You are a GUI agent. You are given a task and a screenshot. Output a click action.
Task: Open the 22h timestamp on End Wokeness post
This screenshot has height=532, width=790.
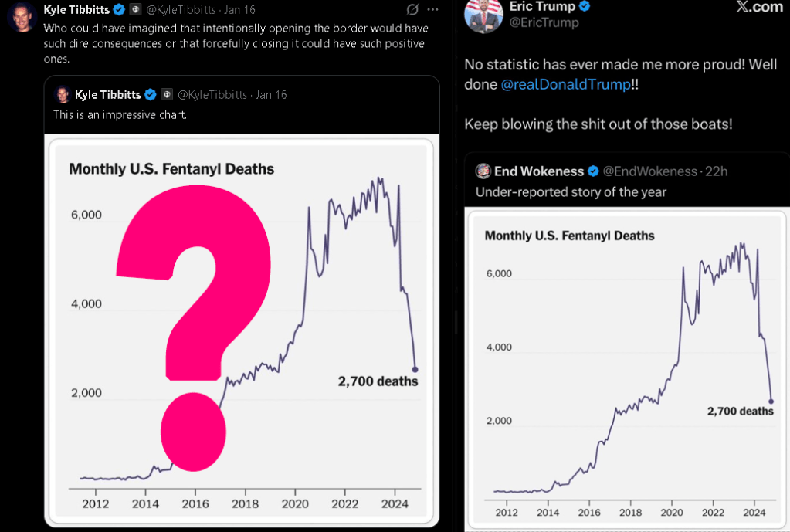(x=714, y=171)
